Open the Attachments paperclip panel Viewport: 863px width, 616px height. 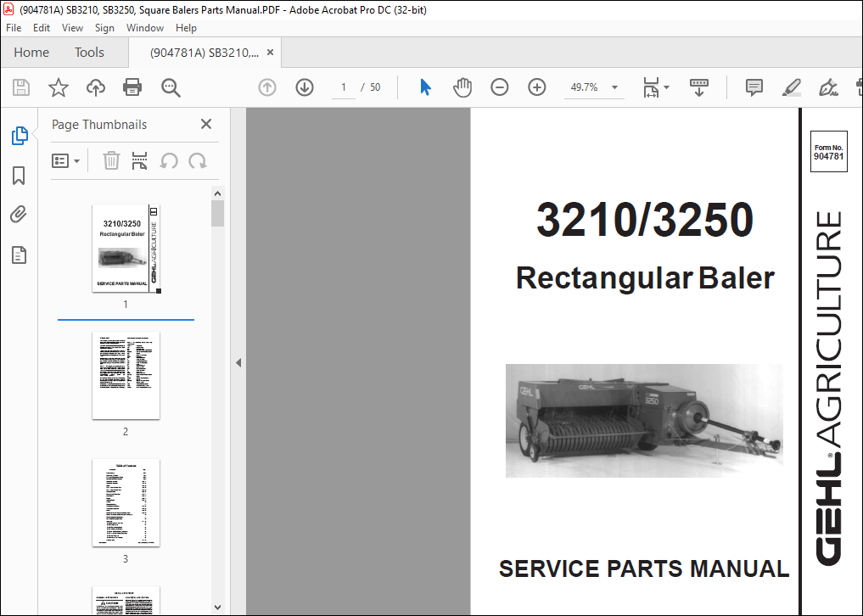point(19,214)
